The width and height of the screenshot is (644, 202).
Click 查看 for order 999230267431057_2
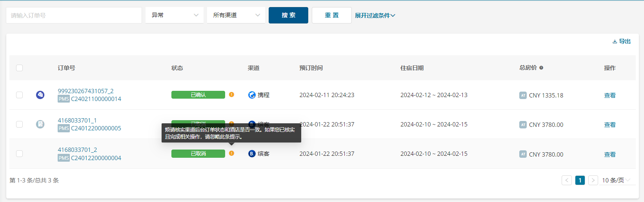click(x=610, y=95)
